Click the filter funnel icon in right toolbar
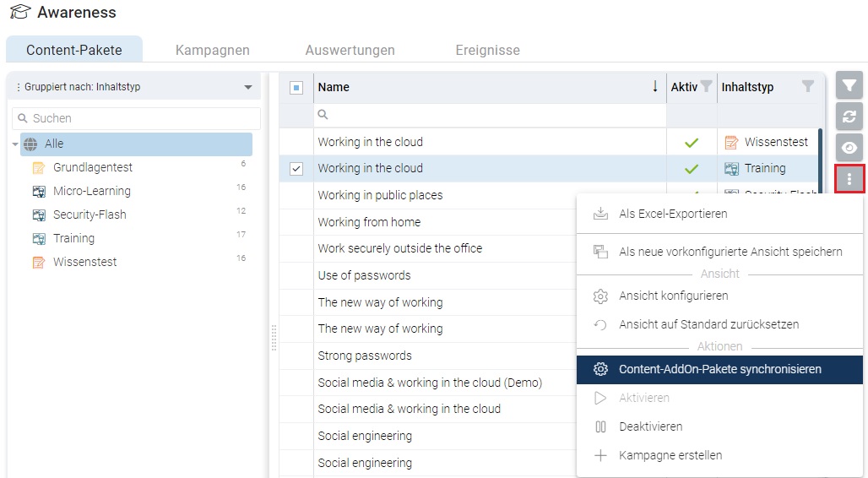The height and width of the screenshot is (478, 868). click(849, 85)
